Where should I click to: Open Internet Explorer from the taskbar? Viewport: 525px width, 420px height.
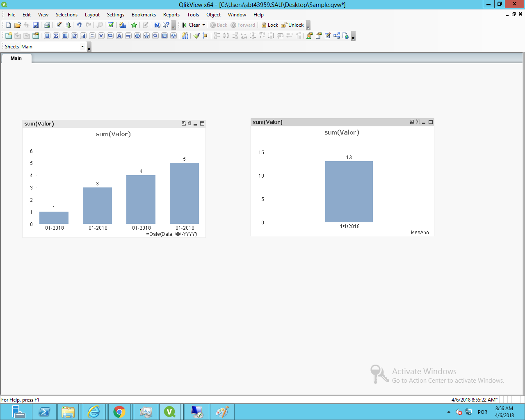pyautogui.click(x=94, y=412)
